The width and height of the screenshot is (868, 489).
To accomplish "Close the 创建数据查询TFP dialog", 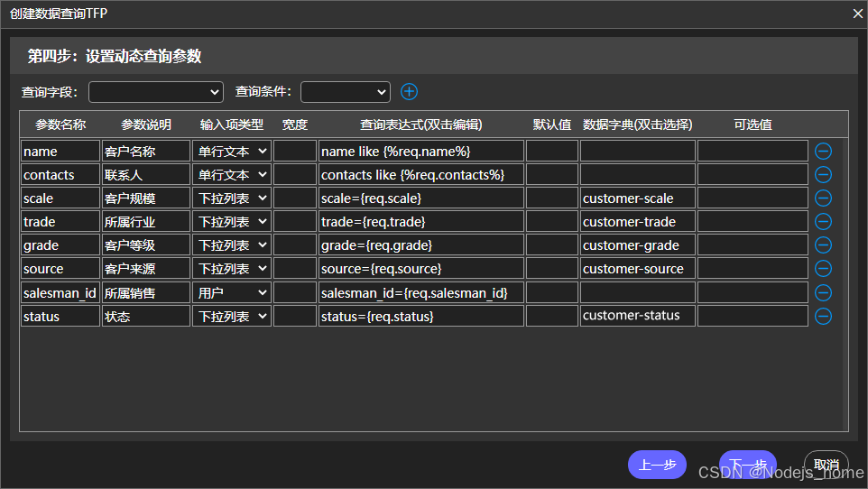I will 857,14.
